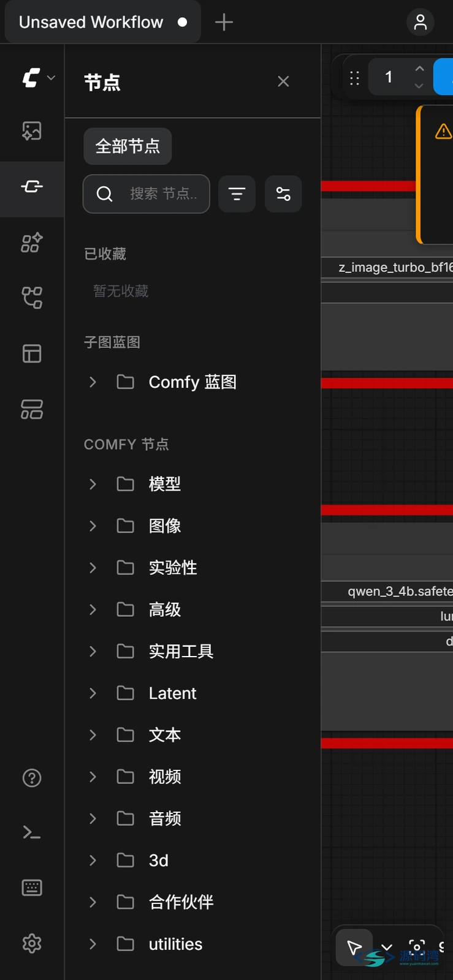Image resolution: width=453 pixels, height=980 pixels.
Task: Select the node library sidebar icon
Action: click(32, 186)
